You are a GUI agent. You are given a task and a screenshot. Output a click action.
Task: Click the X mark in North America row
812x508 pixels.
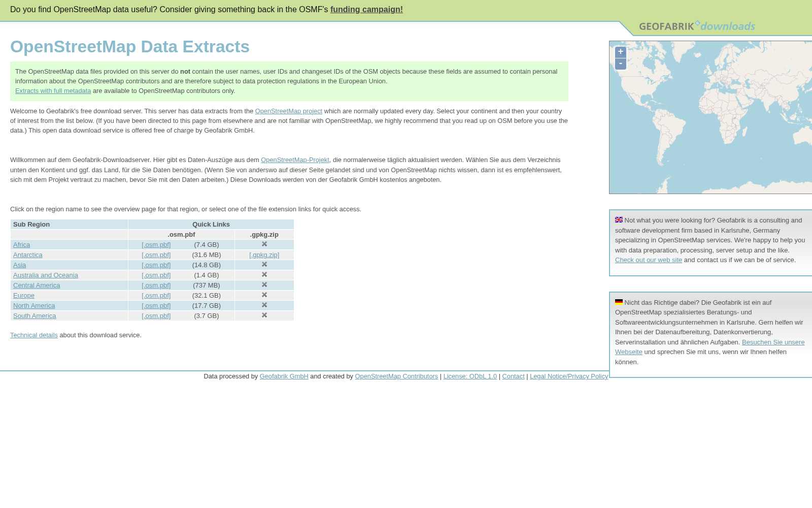pyautogui.click(x=264, y=305)
